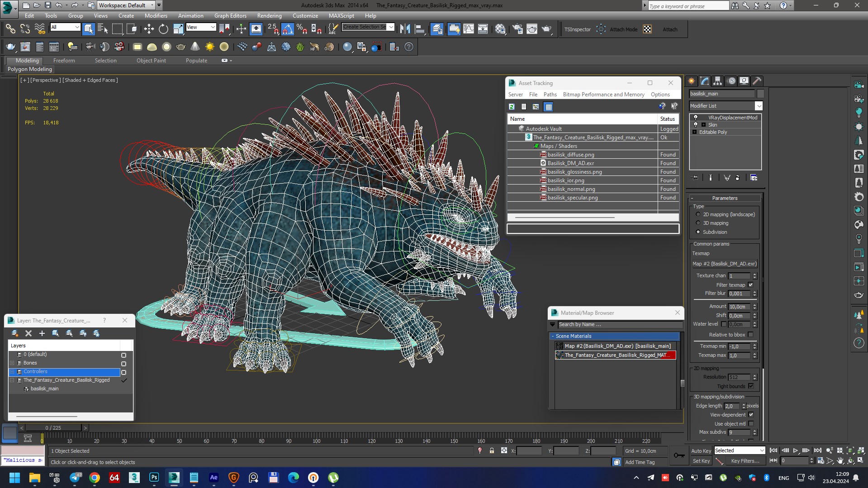This screenshot has height=488, width=868.
Task: Open After Effects from taskbar
Action: tap(213, 477)
